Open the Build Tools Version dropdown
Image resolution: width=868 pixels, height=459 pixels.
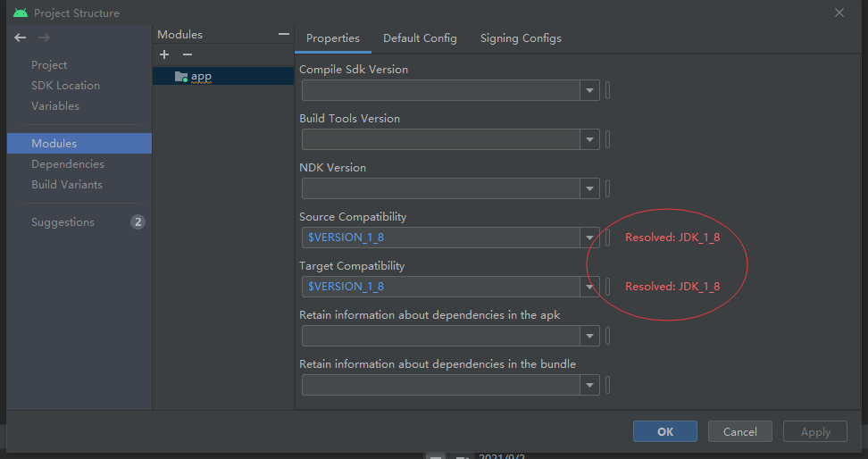coord(589,139)
